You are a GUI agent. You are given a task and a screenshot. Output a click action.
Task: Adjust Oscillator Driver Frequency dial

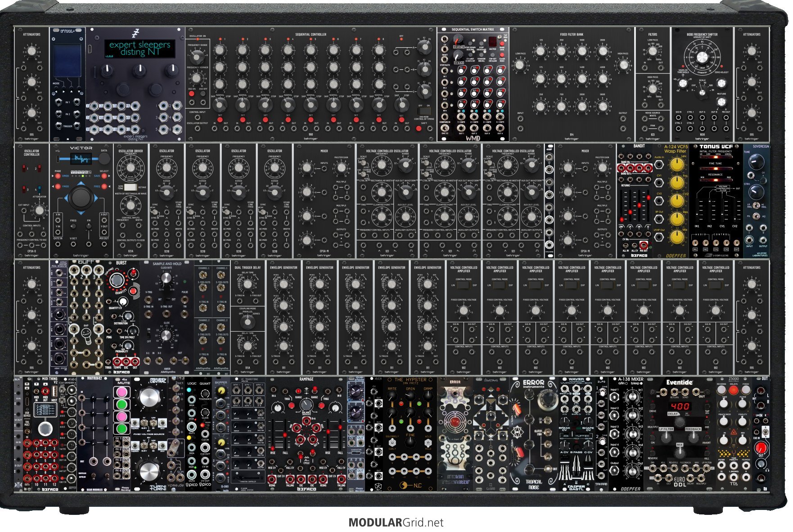click(130, 168)
